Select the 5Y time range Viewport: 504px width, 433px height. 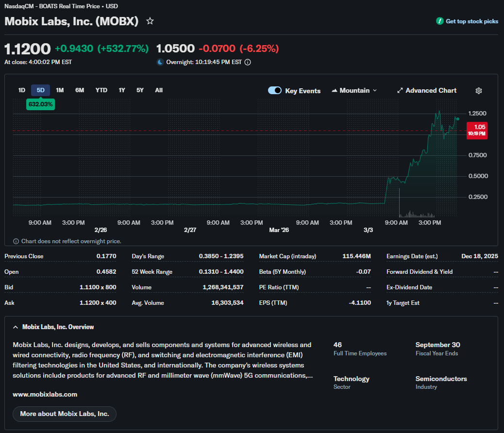coord(140,90)
